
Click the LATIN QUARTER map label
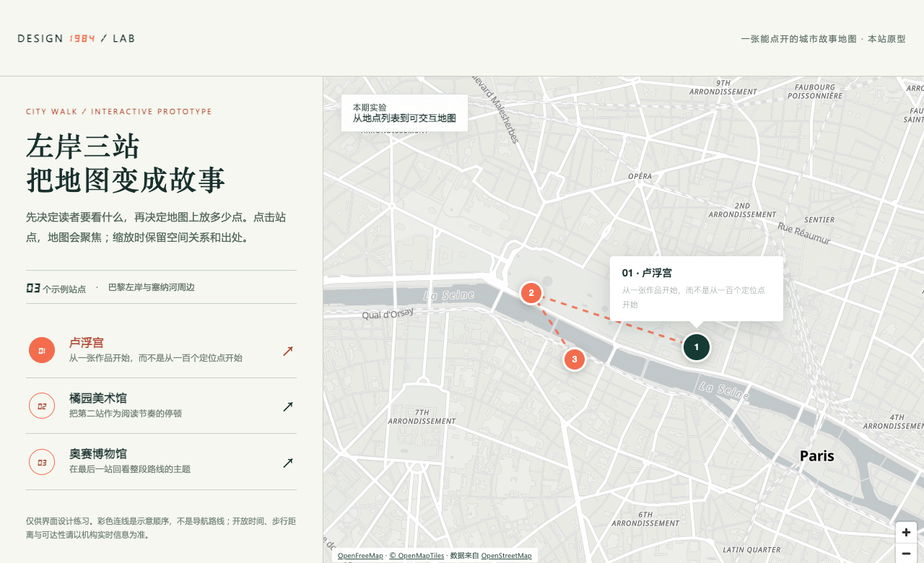(x=751, y=550)
